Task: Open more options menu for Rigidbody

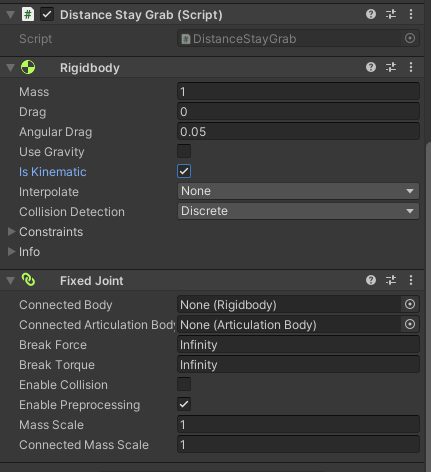Action: tap(411, 67)
